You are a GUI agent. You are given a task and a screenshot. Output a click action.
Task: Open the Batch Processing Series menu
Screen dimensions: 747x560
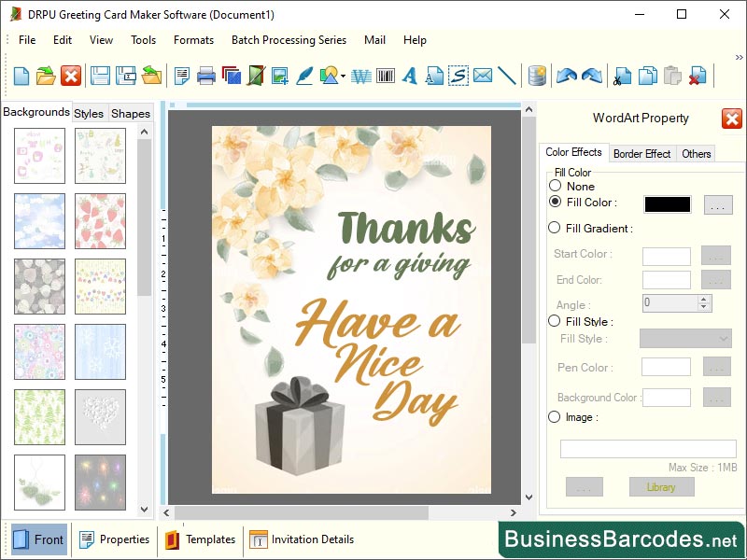[289, 40]
